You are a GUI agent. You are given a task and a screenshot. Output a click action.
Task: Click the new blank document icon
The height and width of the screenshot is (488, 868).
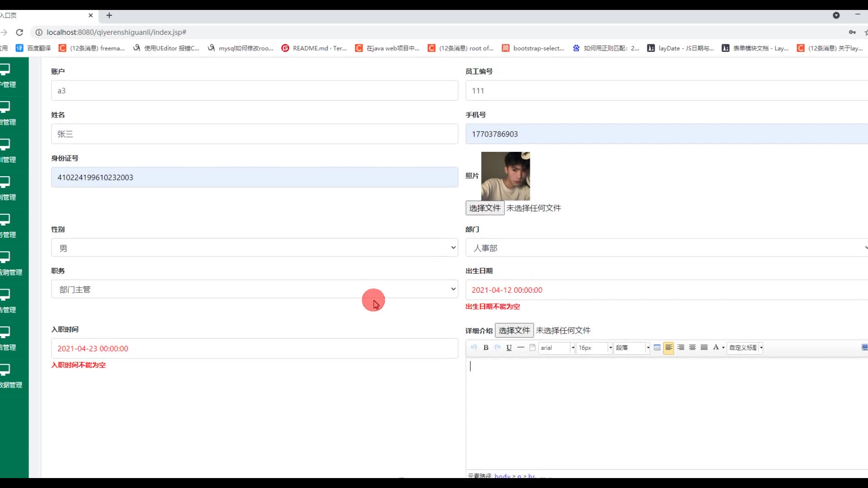[x=533, y=347]
